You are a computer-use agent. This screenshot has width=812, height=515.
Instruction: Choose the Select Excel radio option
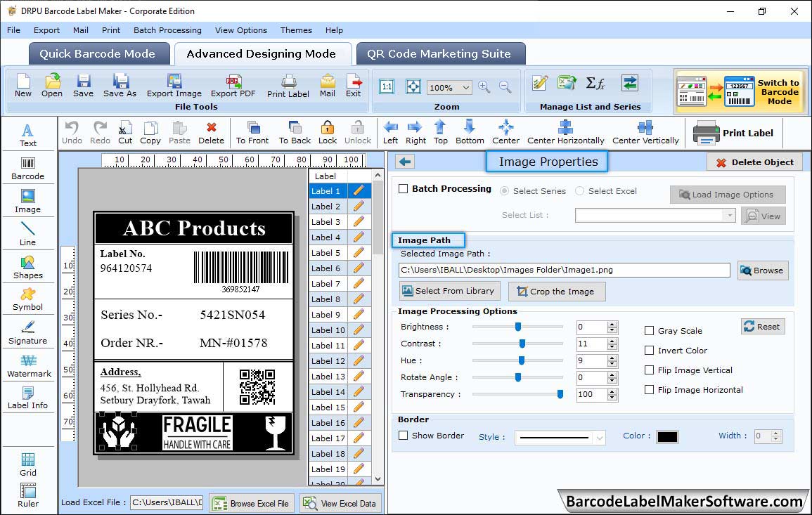click(579, 191)
